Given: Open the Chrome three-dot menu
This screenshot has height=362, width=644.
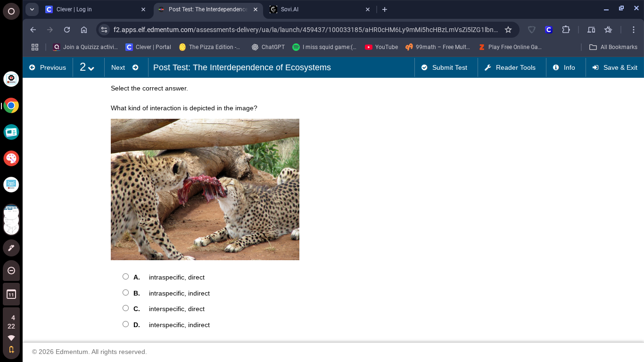Looking at the screenshot, I should [x=634, y=29].
